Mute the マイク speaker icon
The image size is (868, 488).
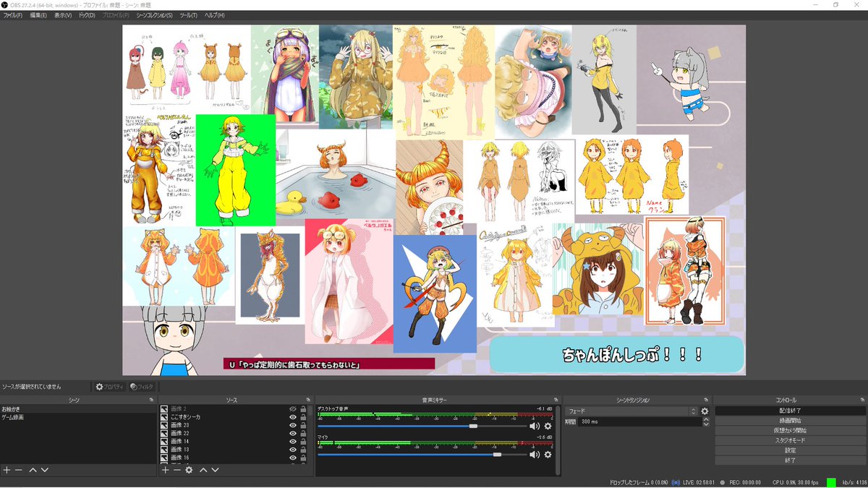click(x=535, y=455)
